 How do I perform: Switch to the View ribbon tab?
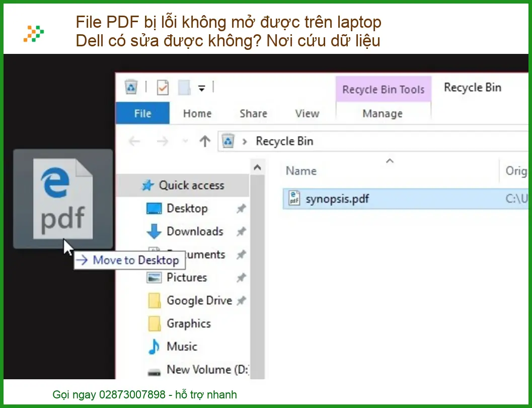[x=306, y=113]
